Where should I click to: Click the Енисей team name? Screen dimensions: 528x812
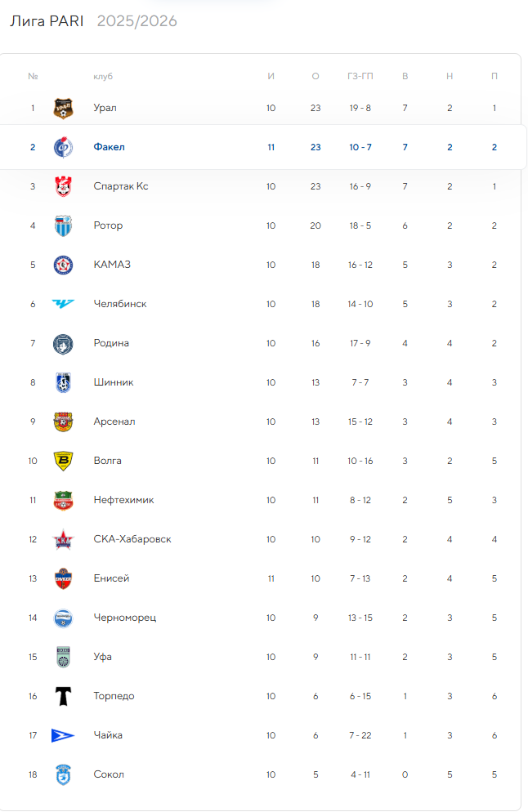111,578
